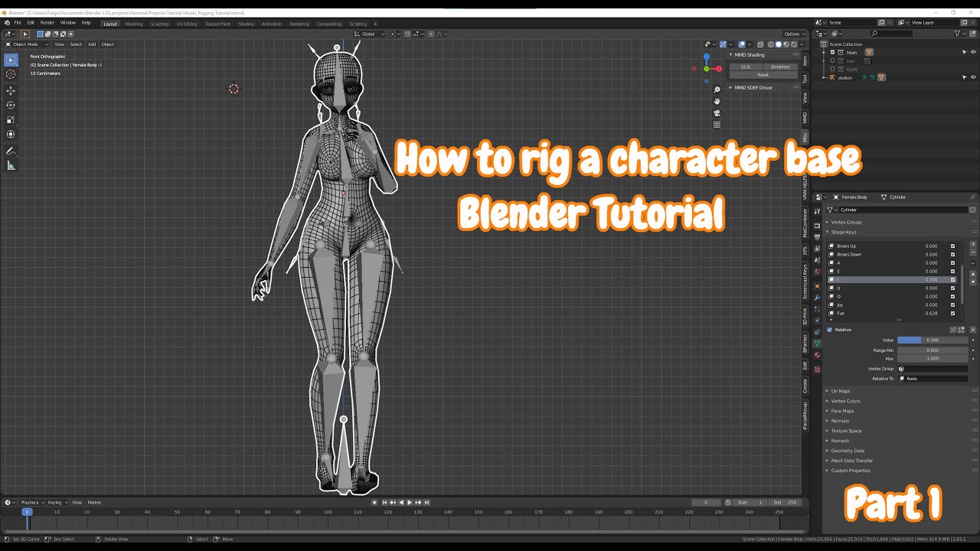Uncheck the Mesh collection checkbox in outliner
The width and height of the screenshot is (980, 551).
(833, 52)
